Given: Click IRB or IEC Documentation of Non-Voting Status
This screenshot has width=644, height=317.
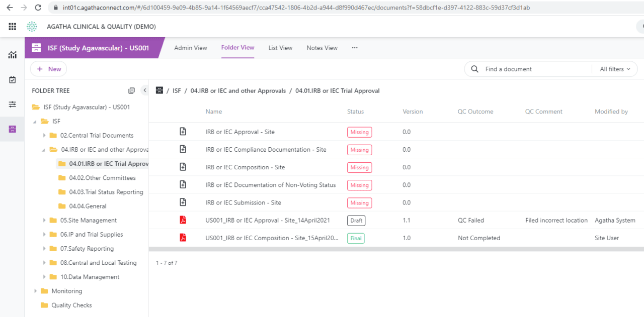Looking at the screenshot, I should coord(271,185).
